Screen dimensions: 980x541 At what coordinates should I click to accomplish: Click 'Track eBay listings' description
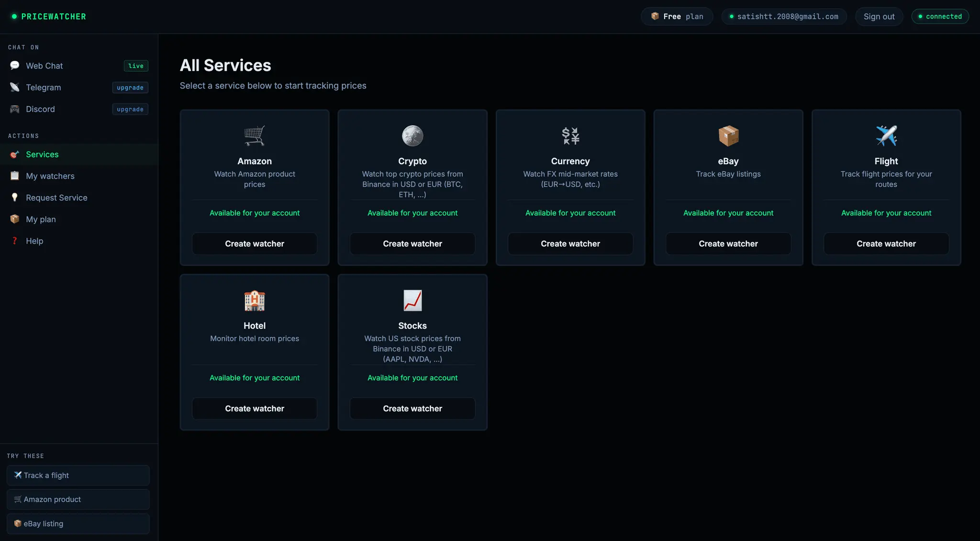pyautogui.click(x=728, y=174)
